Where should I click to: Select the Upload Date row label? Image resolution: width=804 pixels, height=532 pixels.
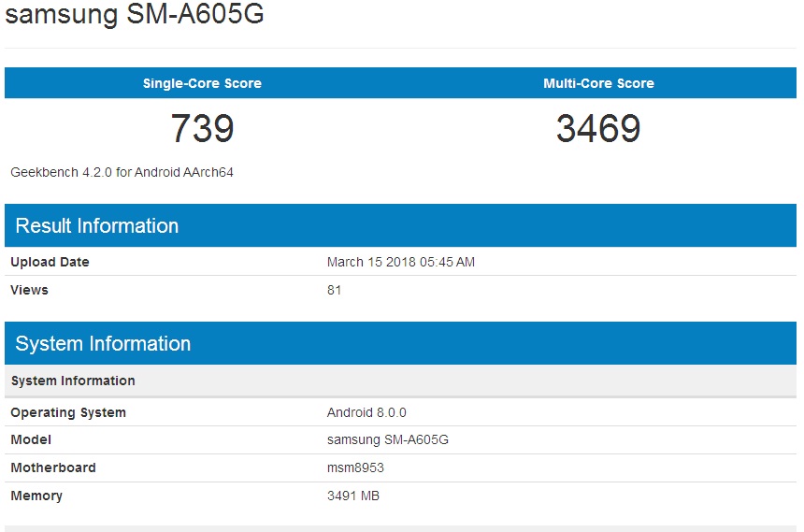[x=50, y=262]
